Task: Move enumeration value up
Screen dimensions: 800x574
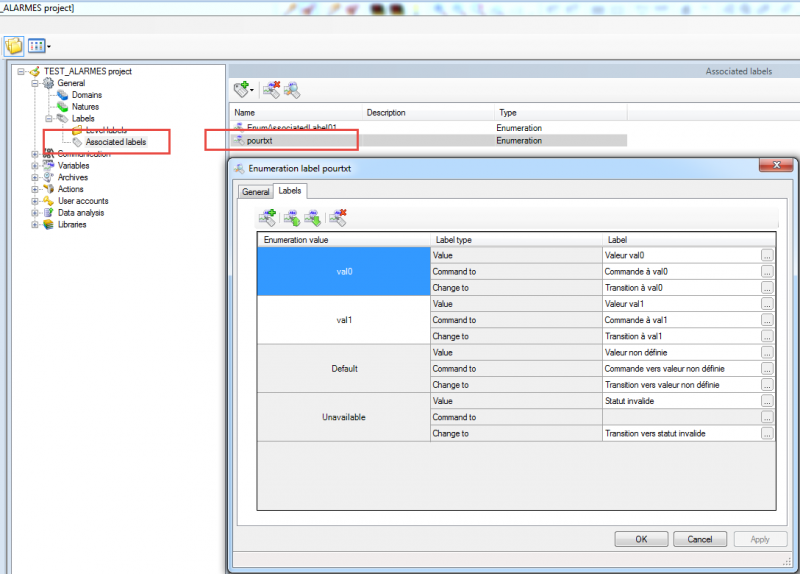Action: [x=292, y=218]
